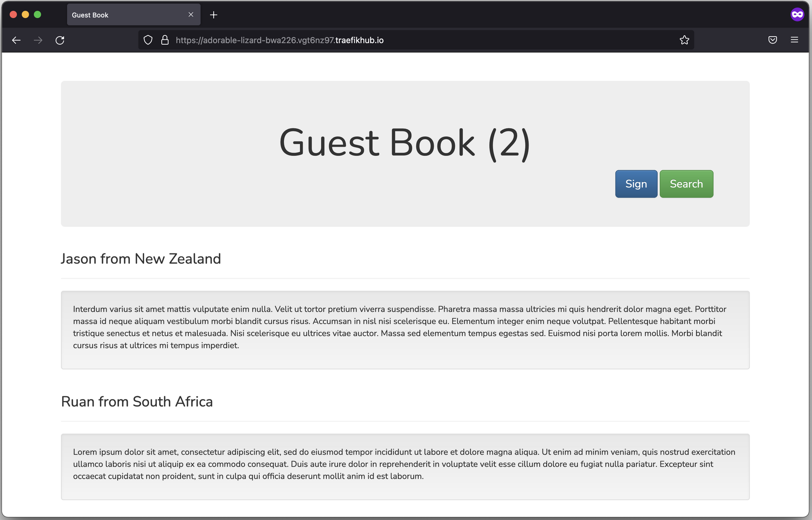Open the tracking protection shield icon

148,40
